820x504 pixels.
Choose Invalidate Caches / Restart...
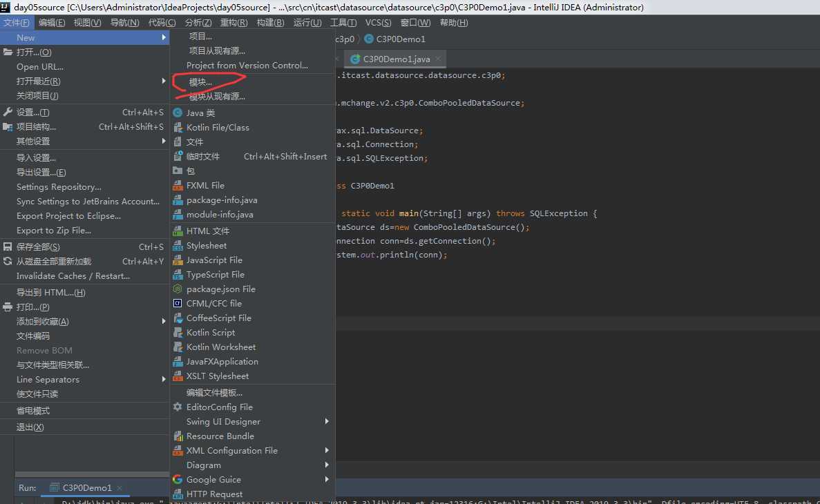click(x=73, y=276)
